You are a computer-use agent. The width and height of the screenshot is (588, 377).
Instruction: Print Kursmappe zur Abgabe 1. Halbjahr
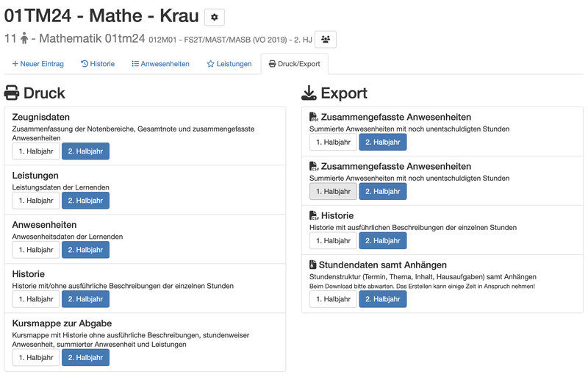pyautogui.click(x=36, y=358)
